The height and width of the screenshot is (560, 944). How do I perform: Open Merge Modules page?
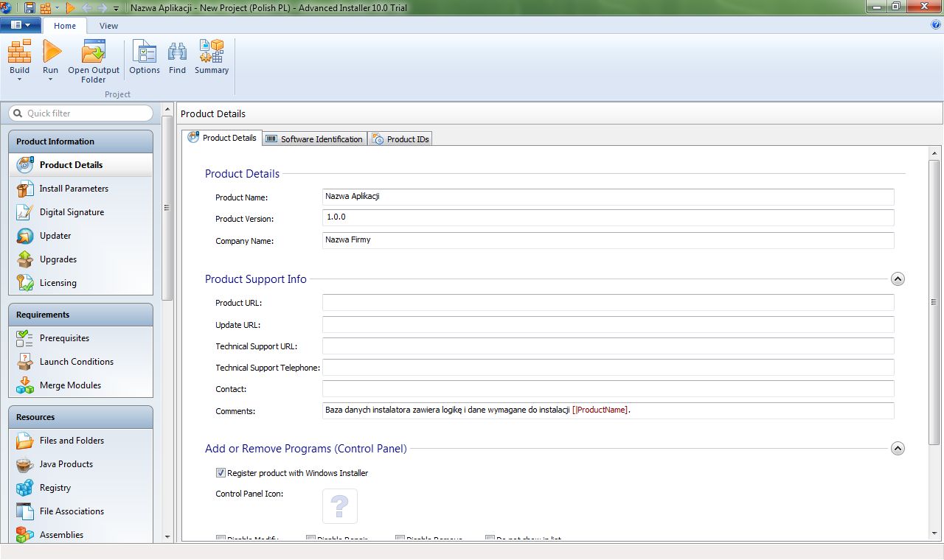click(81, 385)
